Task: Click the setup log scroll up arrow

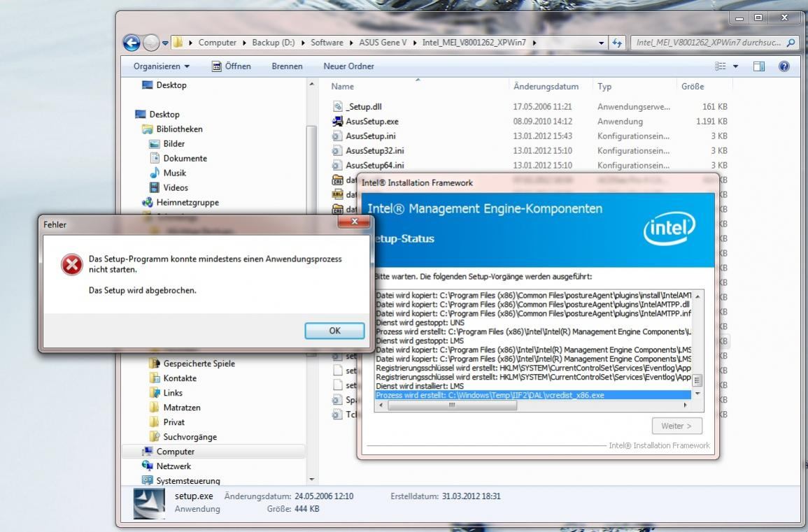Action: click(x=697, y=296)
